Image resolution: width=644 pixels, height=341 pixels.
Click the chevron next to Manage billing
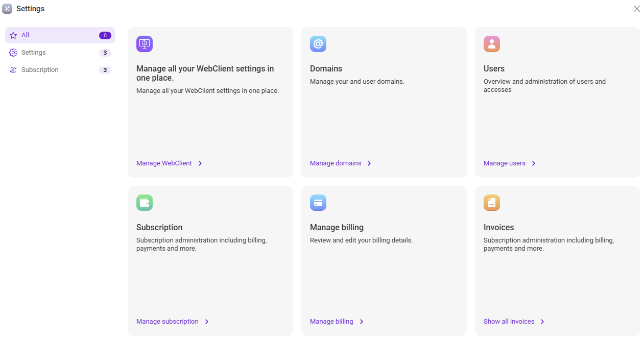click(362, 322)
